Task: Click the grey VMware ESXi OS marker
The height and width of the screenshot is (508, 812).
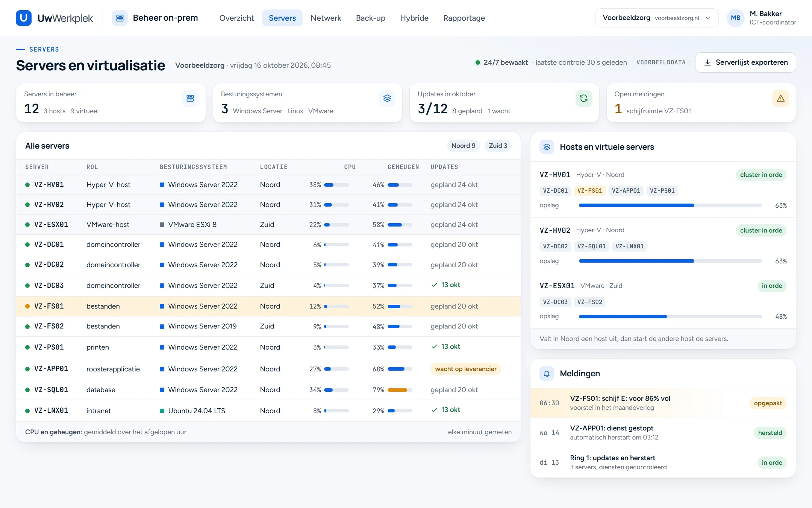Action: pos(162,225)
